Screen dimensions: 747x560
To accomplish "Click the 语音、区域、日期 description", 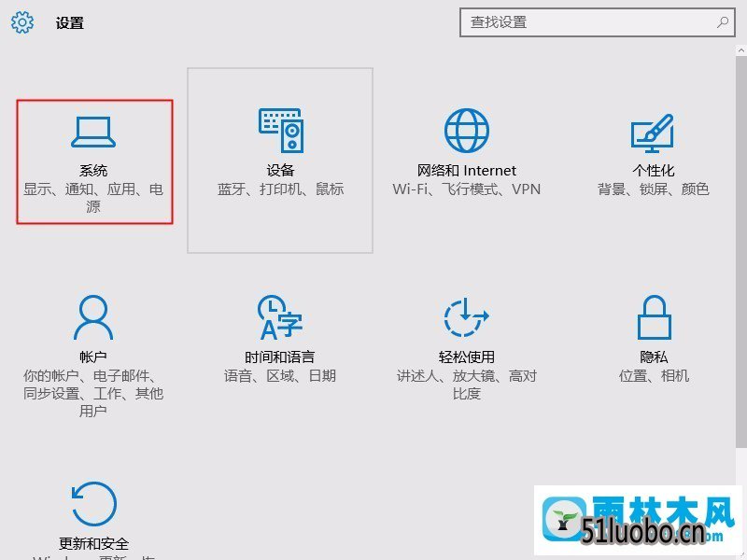I will click(x=280, y=376).
